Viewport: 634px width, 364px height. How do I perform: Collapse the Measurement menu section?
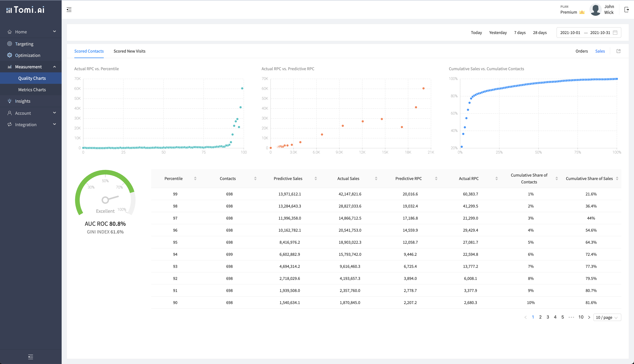(54, 66)
